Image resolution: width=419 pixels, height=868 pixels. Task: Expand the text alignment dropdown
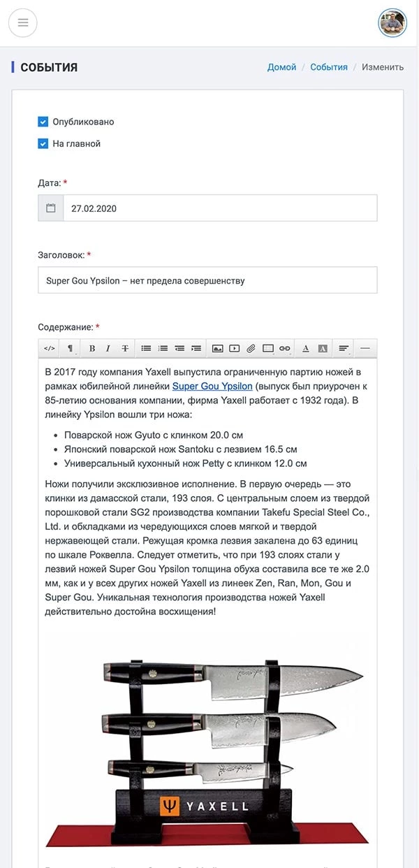pyautogui.click(x=344, y=348)
